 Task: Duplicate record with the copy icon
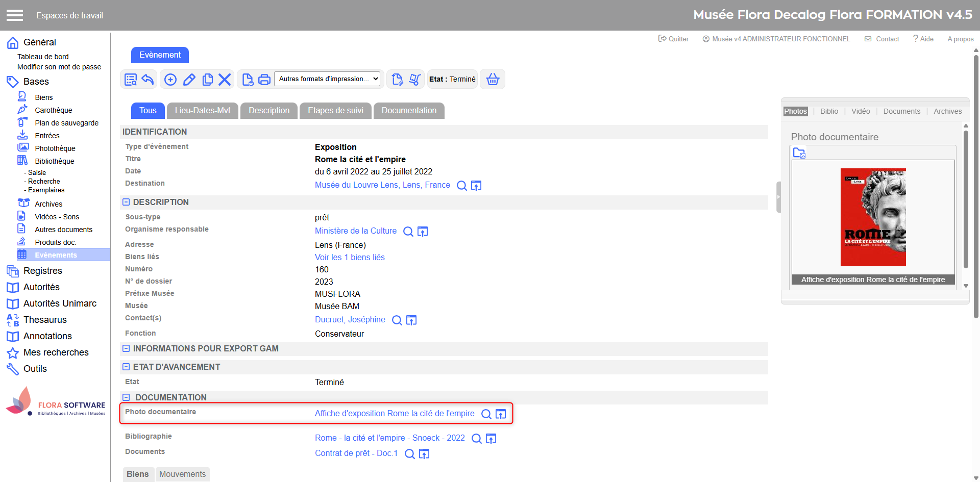[x=207, y=80]
